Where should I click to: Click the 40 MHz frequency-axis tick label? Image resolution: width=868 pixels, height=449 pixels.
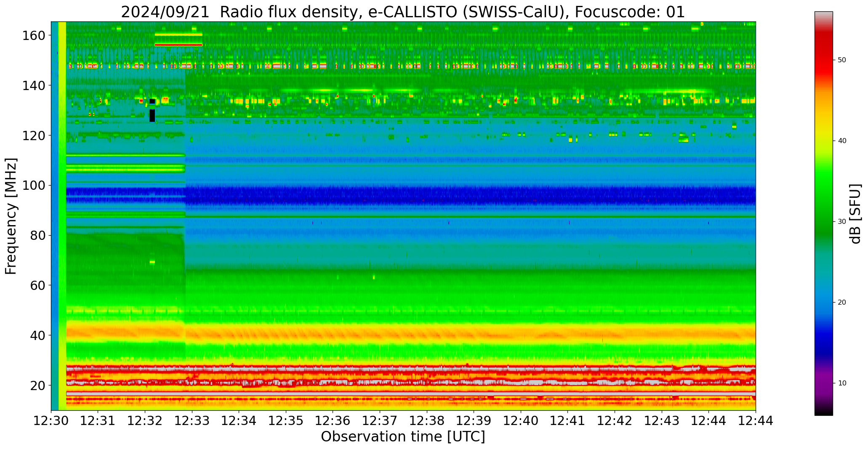pos(37,335)
